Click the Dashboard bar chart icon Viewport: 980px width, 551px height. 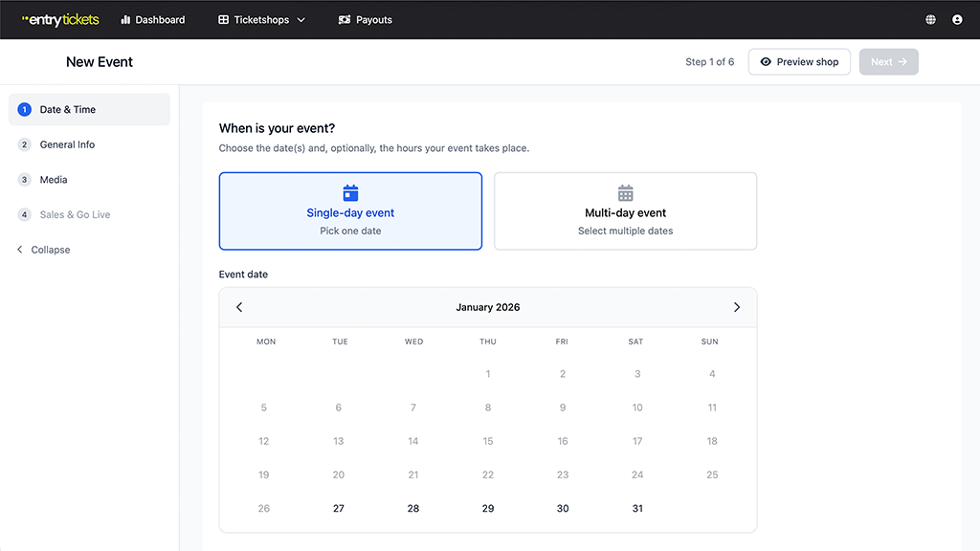click(x=125, y=19)
